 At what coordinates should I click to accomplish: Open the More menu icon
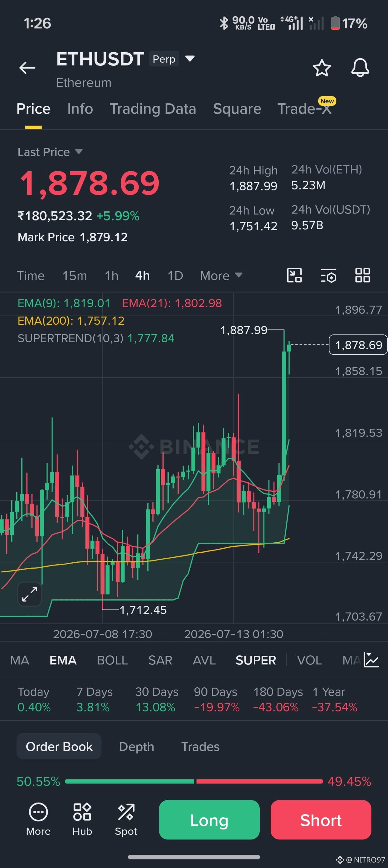(x=38, y=819)
